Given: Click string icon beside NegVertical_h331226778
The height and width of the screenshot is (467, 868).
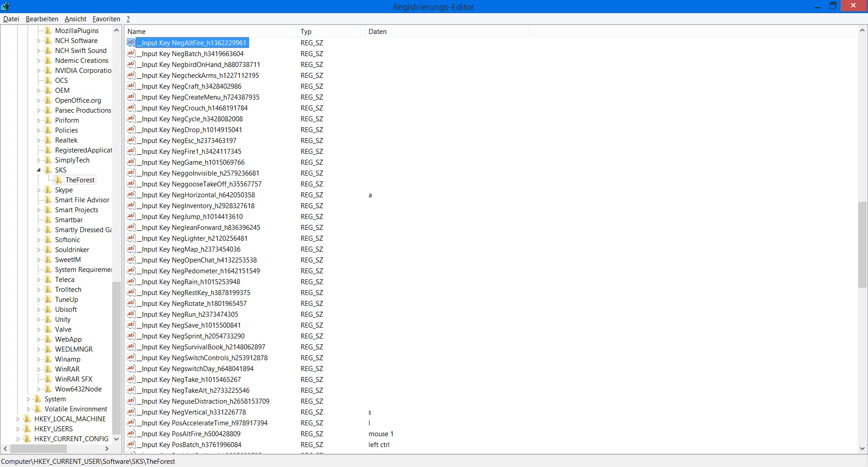Looking at the screenshot, I should pyautogui.click(x=131, y=412).
